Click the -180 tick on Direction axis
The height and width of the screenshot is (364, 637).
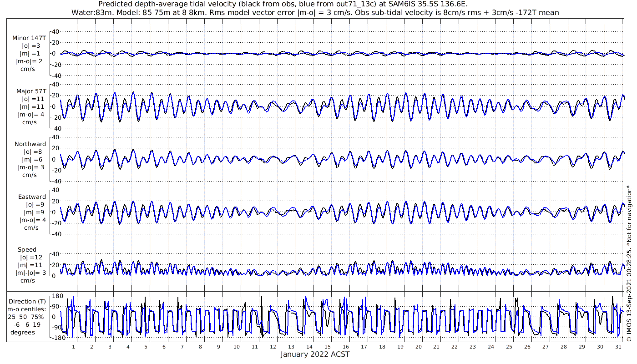pos(56,338)
